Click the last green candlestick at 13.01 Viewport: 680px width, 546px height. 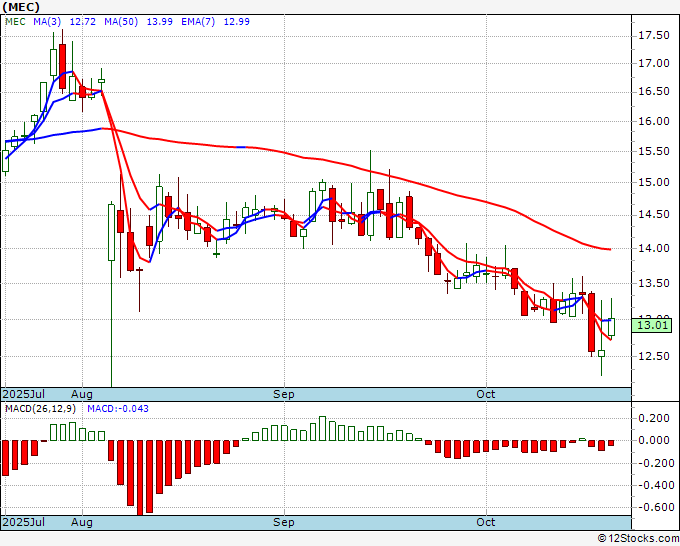tap(611, 327)
